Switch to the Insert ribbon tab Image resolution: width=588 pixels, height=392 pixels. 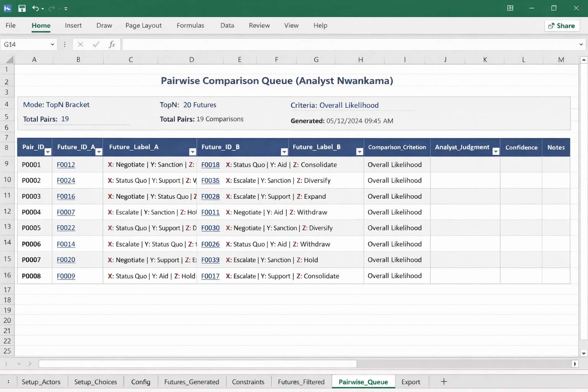73,26
